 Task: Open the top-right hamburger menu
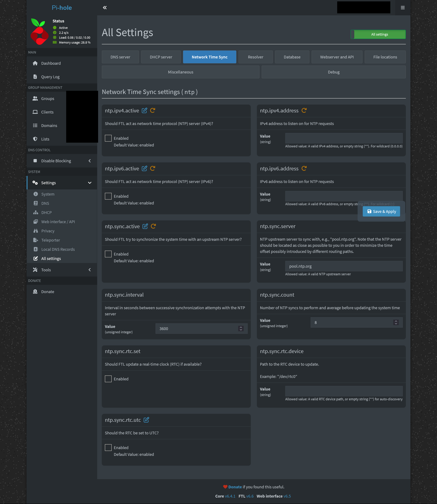coord(403,8)
